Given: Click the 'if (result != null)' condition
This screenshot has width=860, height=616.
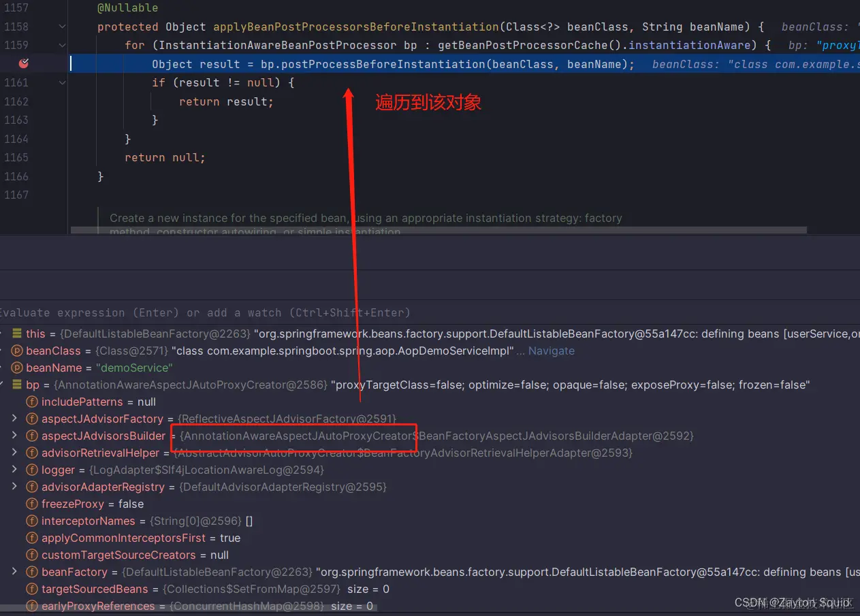Looking at the screenshot, I should pyautogui.click(x=216, y=82).
